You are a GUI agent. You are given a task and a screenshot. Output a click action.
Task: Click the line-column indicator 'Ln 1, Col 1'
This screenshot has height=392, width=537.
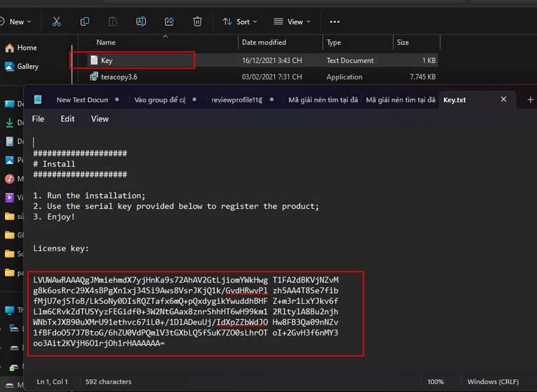click(x=52, y=381)
